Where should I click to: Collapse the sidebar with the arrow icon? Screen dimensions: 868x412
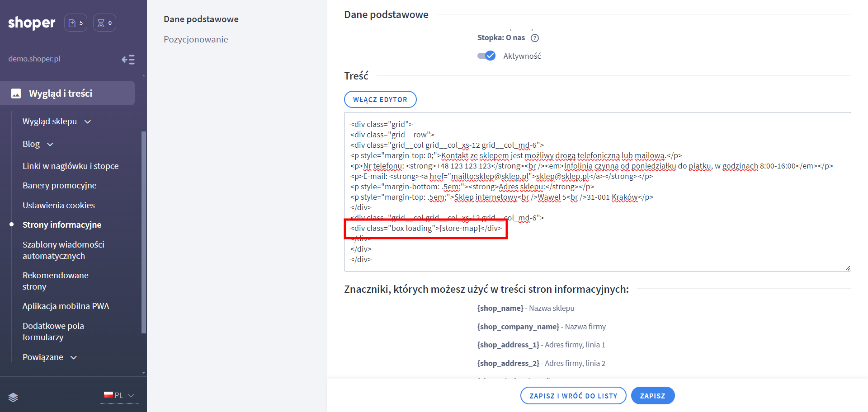click(x=128, y=60)
